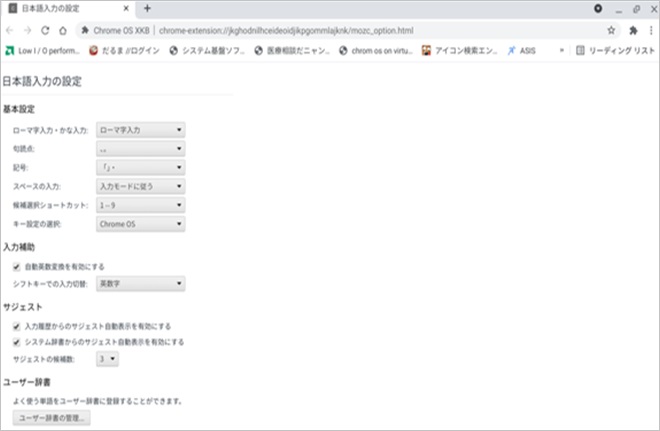Expand the スペースの入力 dropdown
The width and height of the screenshot is (660, 431).
[140, 186]
